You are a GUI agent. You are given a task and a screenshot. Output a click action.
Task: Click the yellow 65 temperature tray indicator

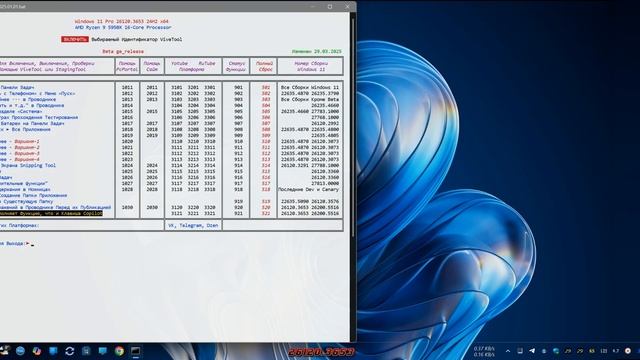(x=592, y=351)
